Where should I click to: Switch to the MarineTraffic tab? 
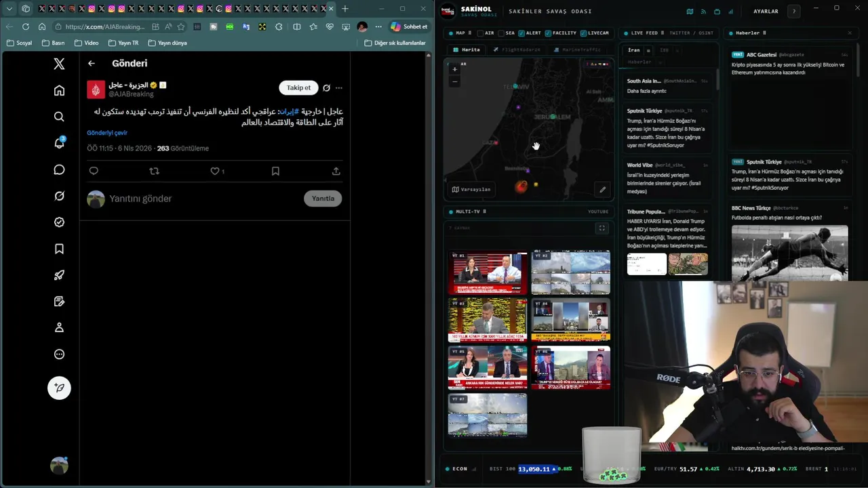[x=577, y=49]
